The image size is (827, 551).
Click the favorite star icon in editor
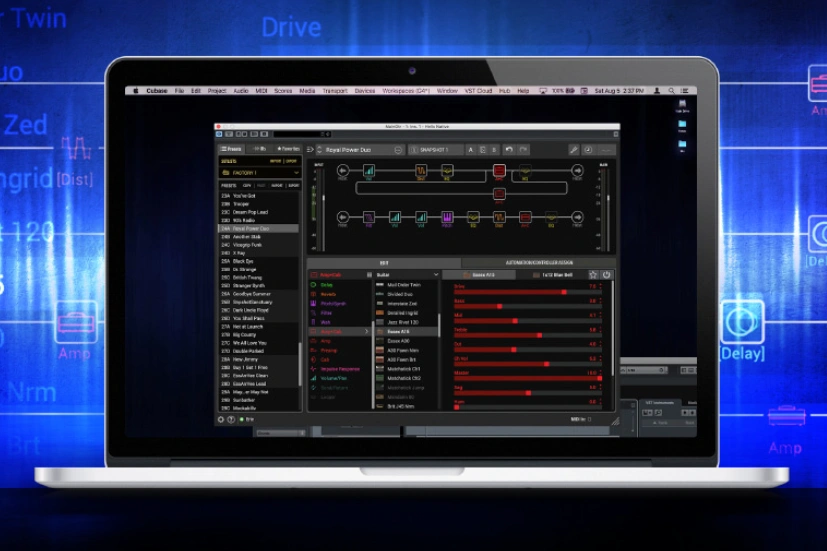593,275
